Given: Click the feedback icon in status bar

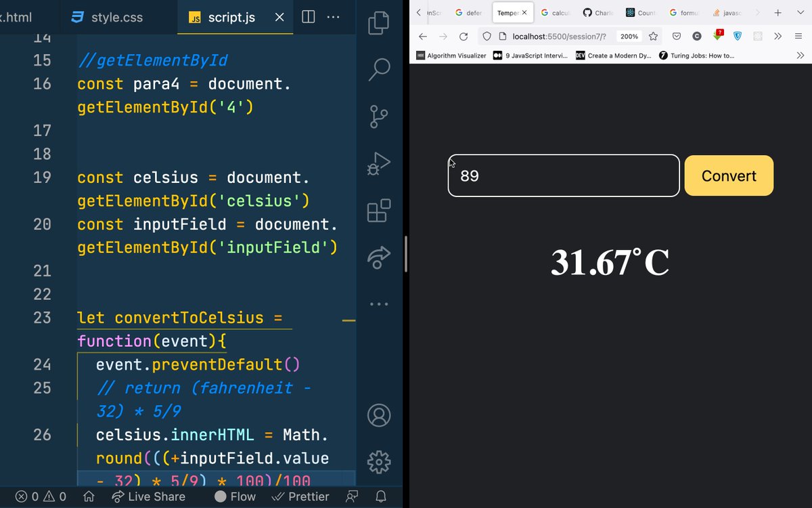Looking at the screenshot, I should point(351,496).
